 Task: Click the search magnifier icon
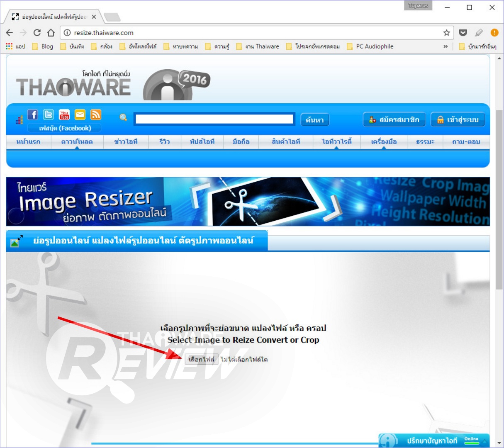click(x=123, y=117)
